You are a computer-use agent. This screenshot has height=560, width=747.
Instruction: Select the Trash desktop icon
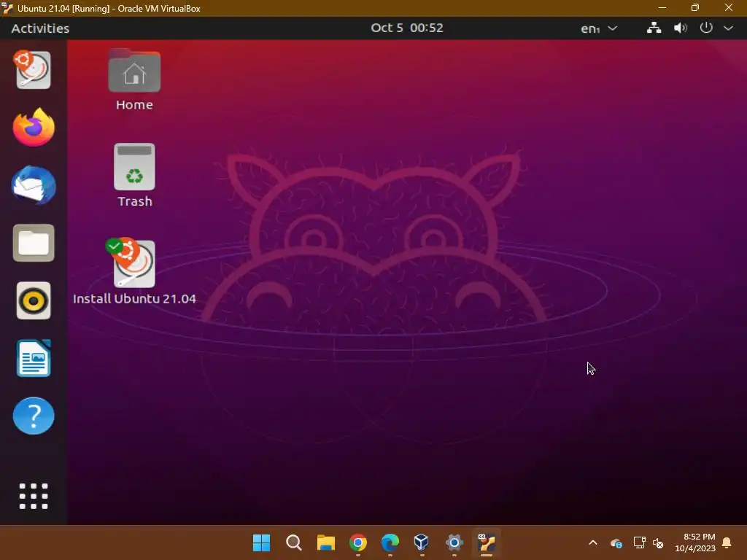(x=135, y=175)
